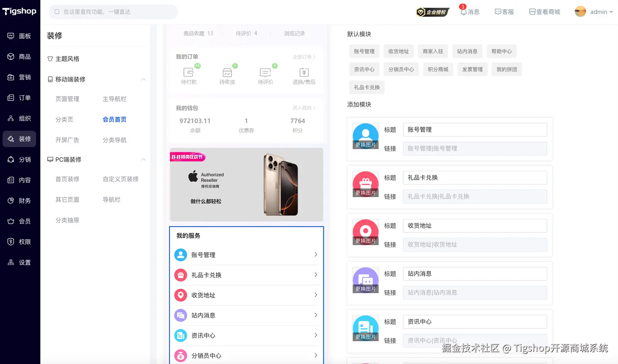This screenshot has width=618, height=364.
Task: Click the 客服 customer service icon
Action: coord(498,12)
